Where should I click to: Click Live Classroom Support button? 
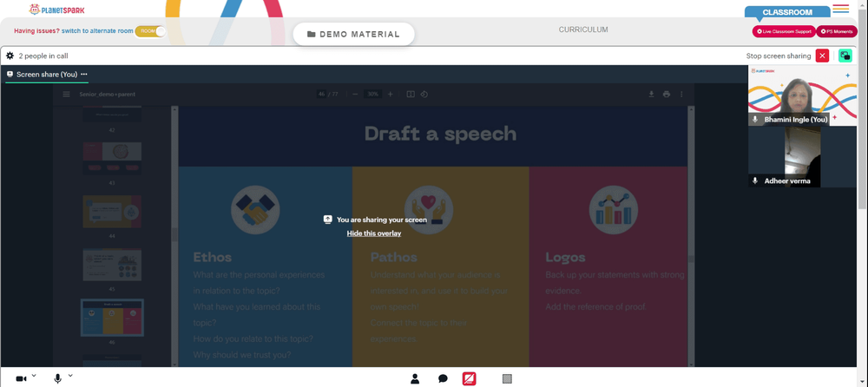click(x=784, y=31)
